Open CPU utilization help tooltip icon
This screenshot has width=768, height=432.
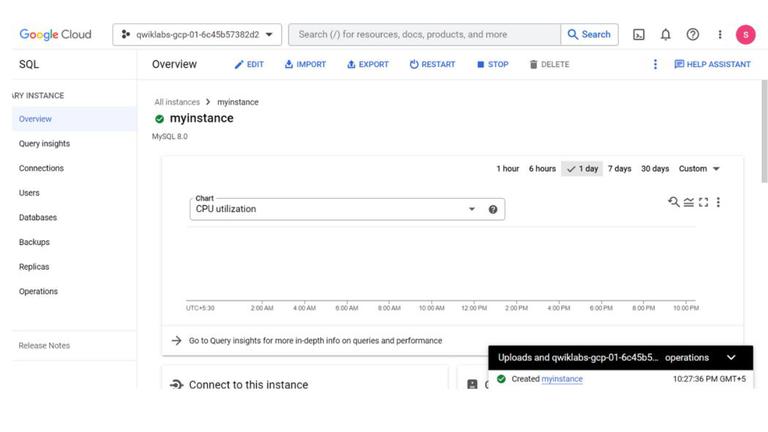[493, 209]
